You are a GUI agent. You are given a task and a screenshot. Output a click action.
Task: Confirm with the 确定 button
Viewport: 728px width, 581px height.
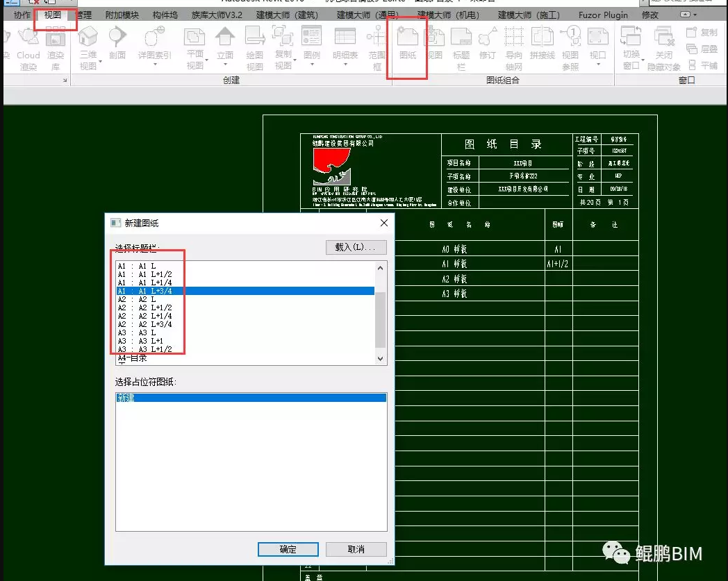[x=288, y=549]
